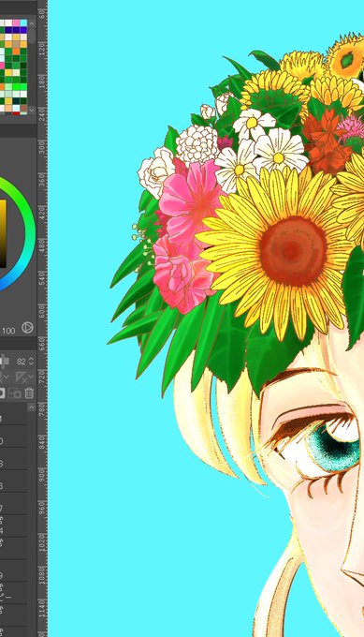
Task: Click the layer list scroll-up arrow
Action: coord(31,407)
